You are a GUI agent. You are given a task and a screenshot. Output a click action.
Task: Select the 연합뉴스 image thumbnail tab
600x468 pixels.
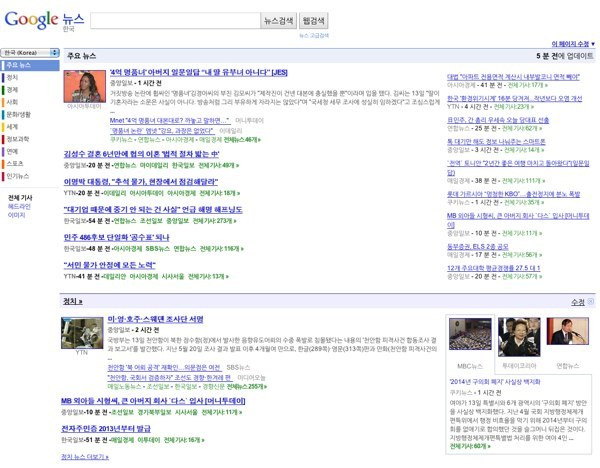click(x=567, y=331)
